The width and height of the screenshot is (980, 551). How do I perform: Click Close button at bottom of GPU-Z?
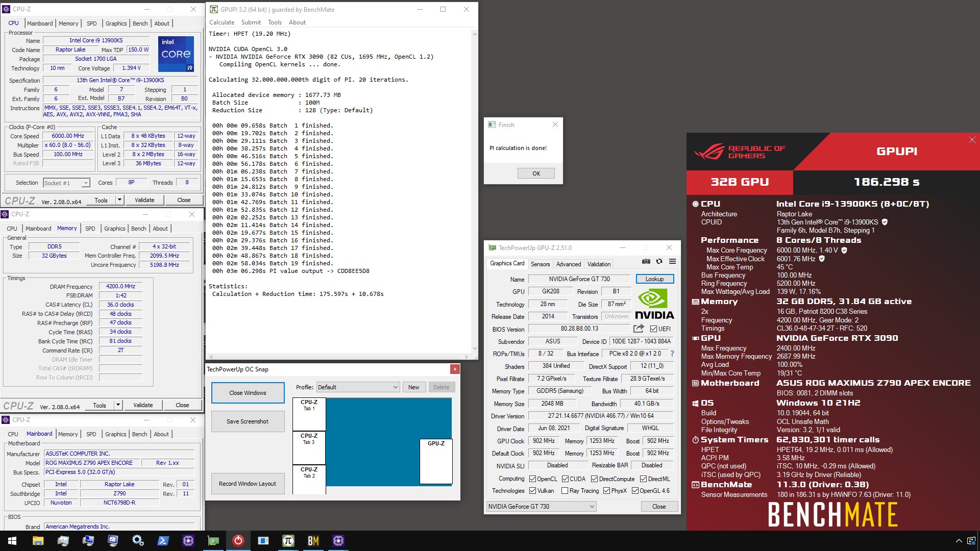click(659, 507)
